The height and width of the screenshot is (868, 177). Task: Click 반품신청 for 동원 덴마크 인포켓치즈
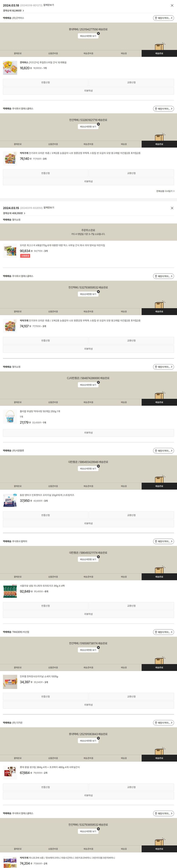pyautogui.click(x=46, y=515)
